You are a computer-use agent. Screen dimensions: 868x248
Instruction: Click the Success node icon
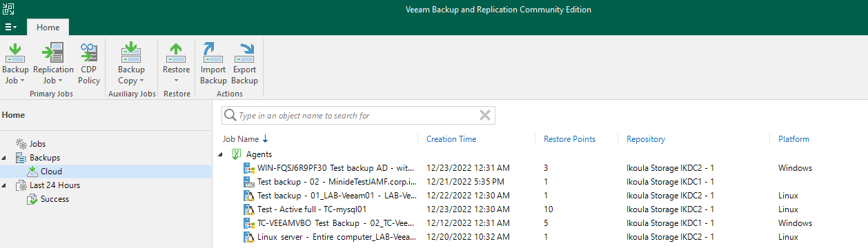point(32,199)
